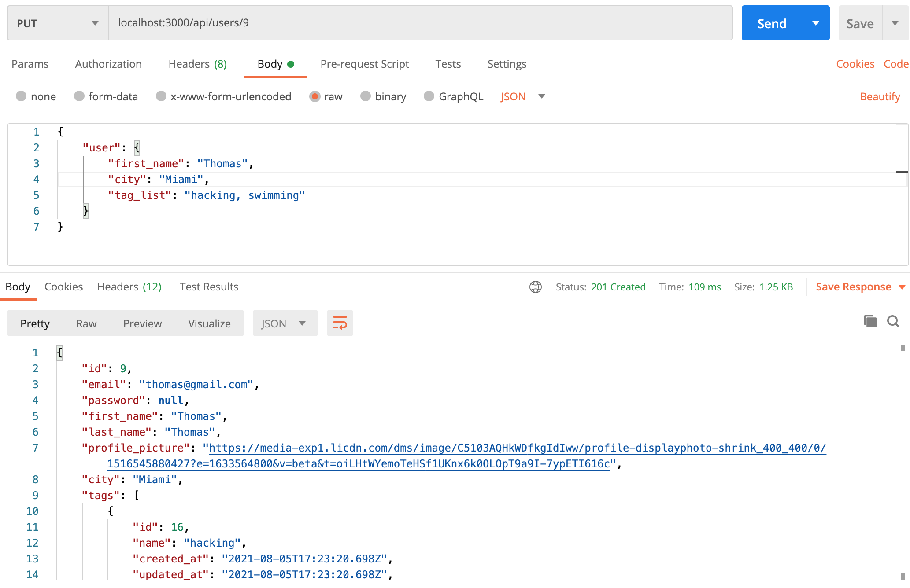Switch to the Authorization tab
910x588 pixels.
(108, 64)
